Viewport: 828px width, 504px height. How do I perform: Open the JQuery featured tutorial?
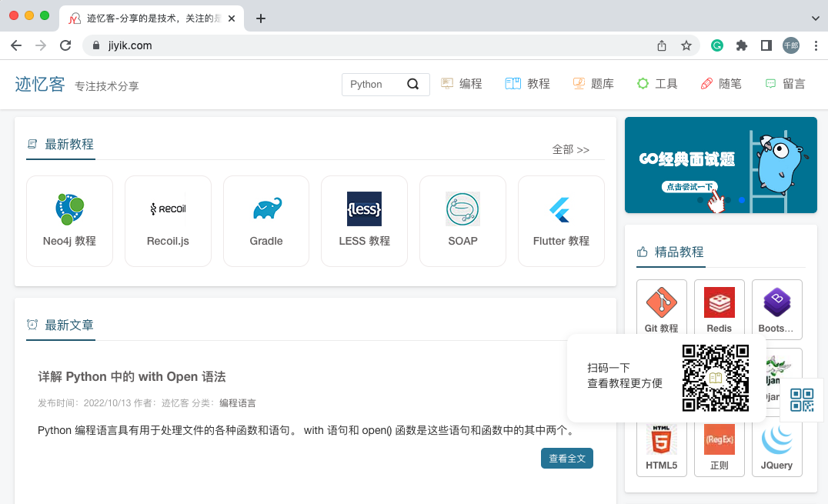point(776,447)
